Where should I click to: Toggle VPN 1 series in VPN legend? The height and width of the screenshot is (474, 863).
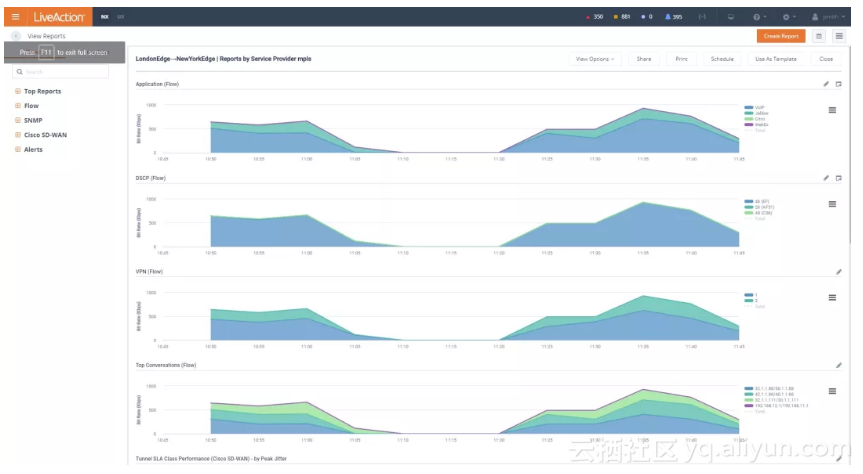tap(751, 295)
